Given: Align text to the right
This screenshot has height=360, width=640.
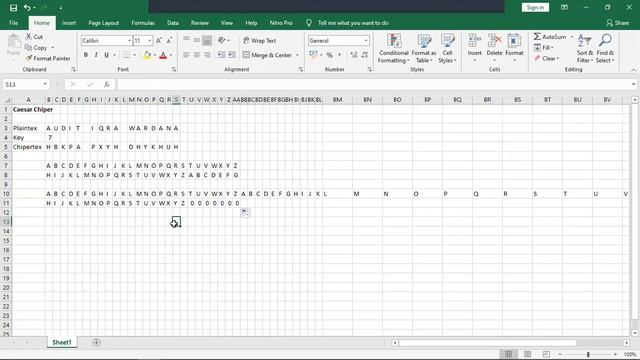Looking at the screenshot, I should click(x=207, y=55).
